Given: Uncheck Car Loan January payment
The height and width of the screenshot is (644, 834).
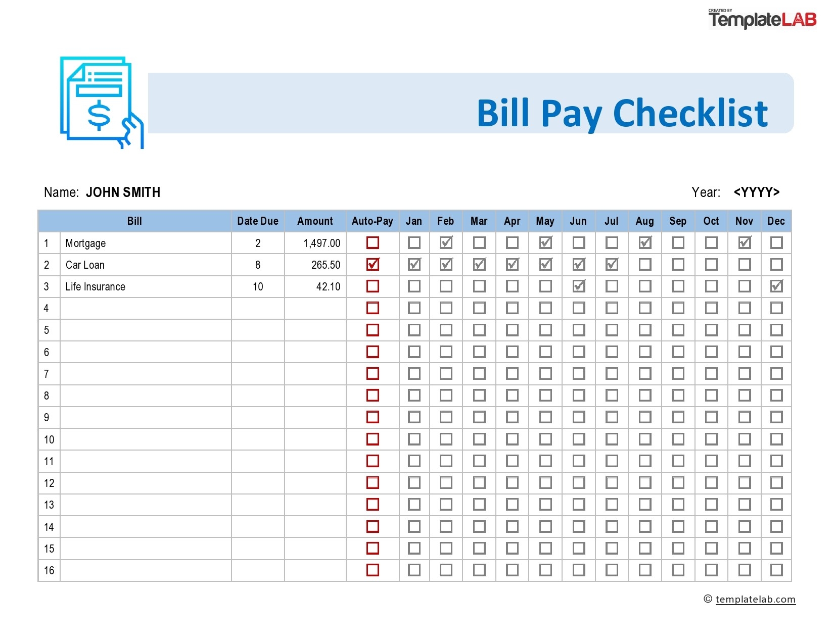Looking at the screenshot, I should (414, 265).
